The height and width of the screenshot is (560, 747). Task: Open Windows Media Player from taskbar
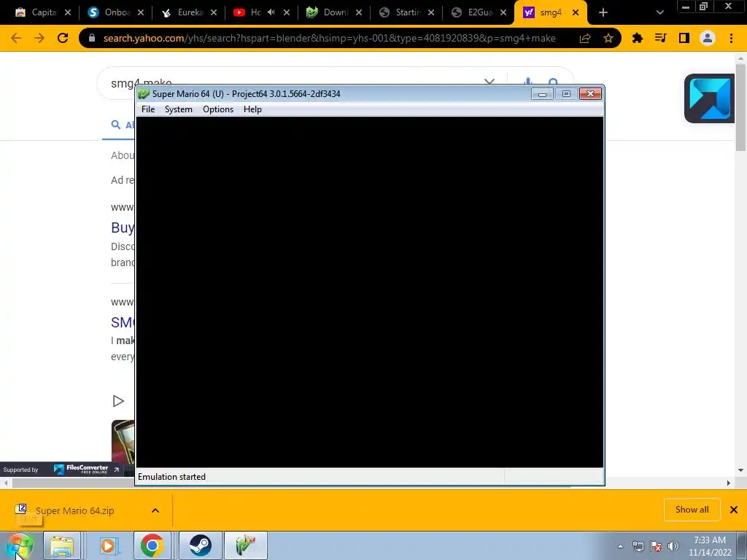(x=108, y=545)
